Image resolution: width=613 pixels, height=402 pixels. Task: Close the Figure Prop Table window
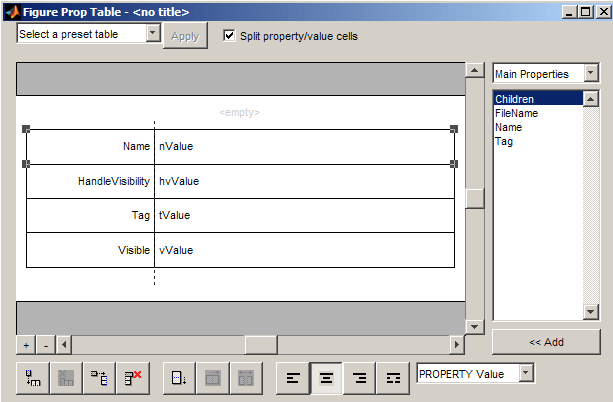(604, 12)
